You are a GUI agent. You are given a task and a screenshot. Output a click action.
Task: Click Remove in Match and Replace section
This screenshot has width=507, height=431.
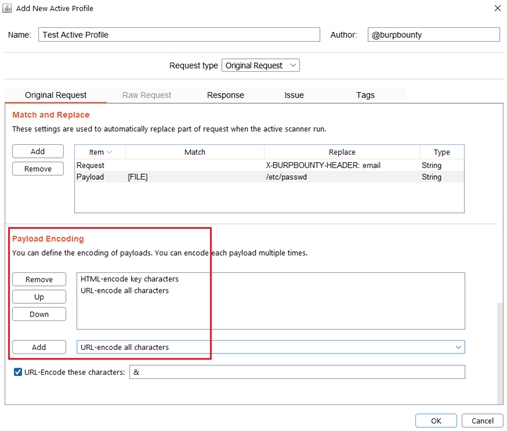pos(38,169)
